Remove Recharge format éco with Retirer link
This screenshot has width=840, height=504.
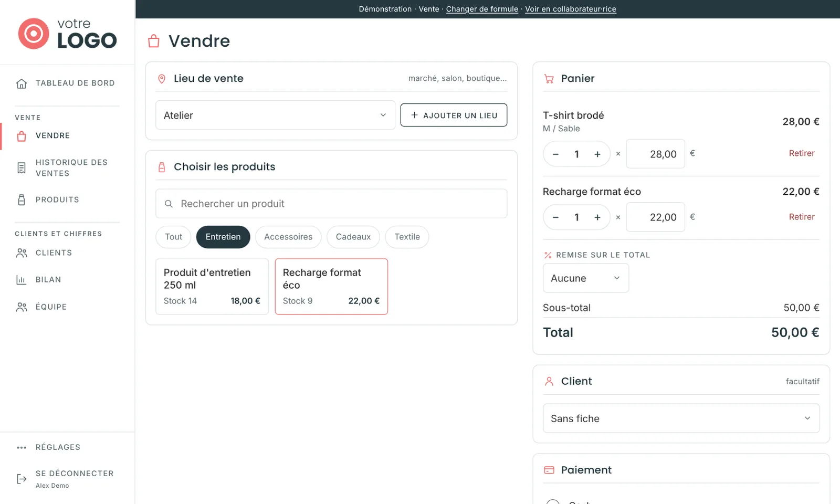[x=802, y=217]
